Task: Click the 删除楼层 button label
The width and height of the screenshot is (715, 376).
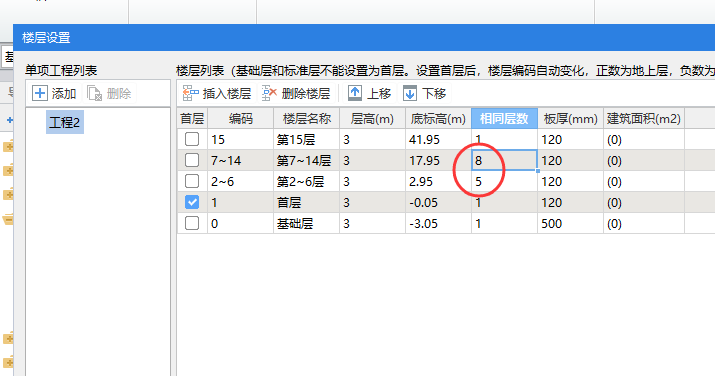Action: point(306,93)
